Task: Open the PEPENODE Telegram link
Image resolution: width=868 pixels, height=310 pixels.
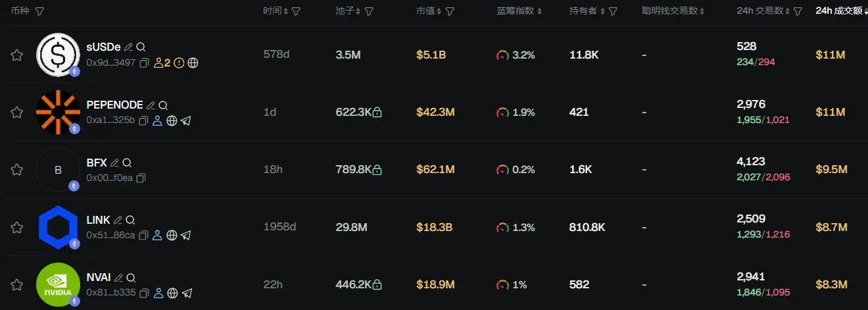Action: click(x=186, y=121)
